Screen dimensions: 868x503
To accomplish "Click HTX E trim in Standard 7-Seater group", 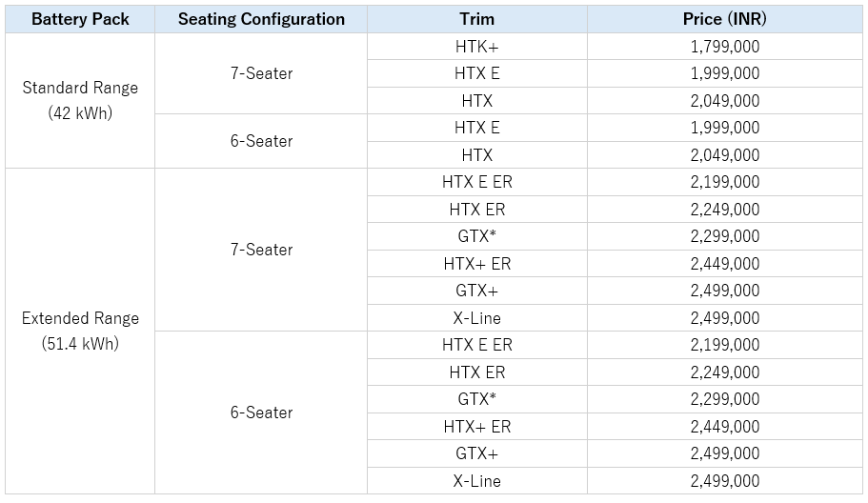I will pyautogui.click(x=476, y=73).
